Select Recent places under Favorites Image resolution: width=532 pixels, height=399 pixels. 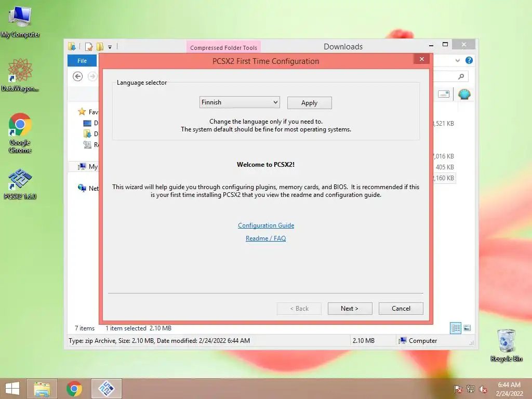pos(90,145)
